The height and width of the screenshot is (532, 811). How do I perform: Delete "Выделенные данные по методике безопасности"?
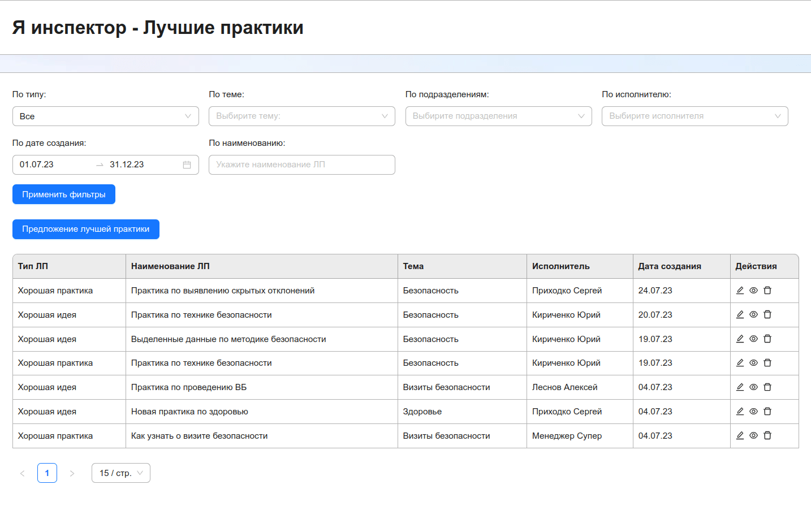(767, 339)
